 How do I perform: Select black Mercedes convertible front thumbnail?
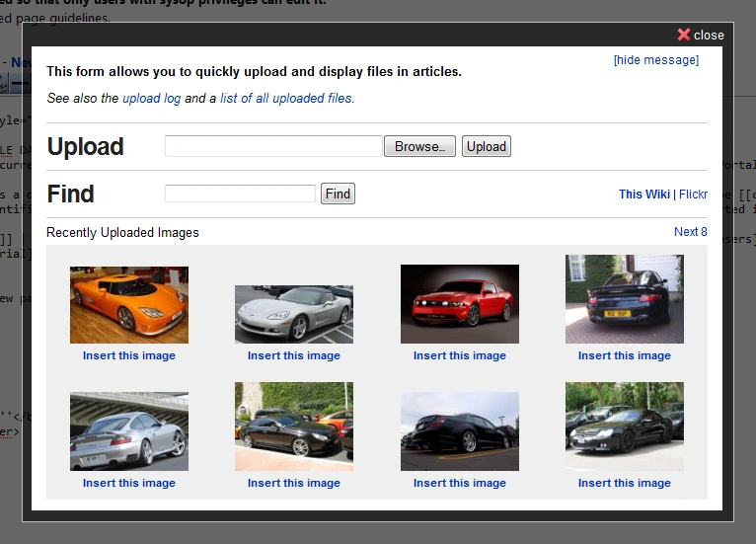click(625, 427)
